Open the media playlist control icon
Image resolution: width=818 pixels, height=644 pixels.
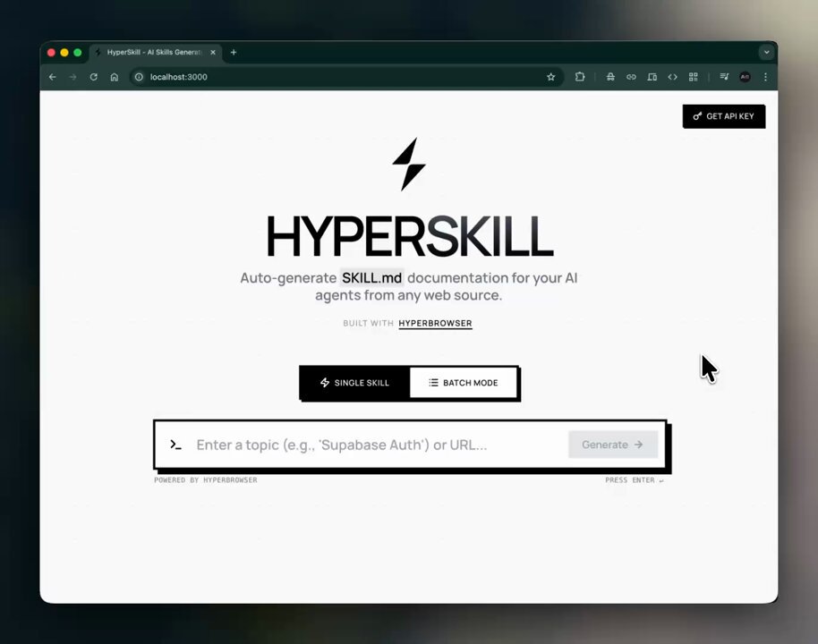724,77
